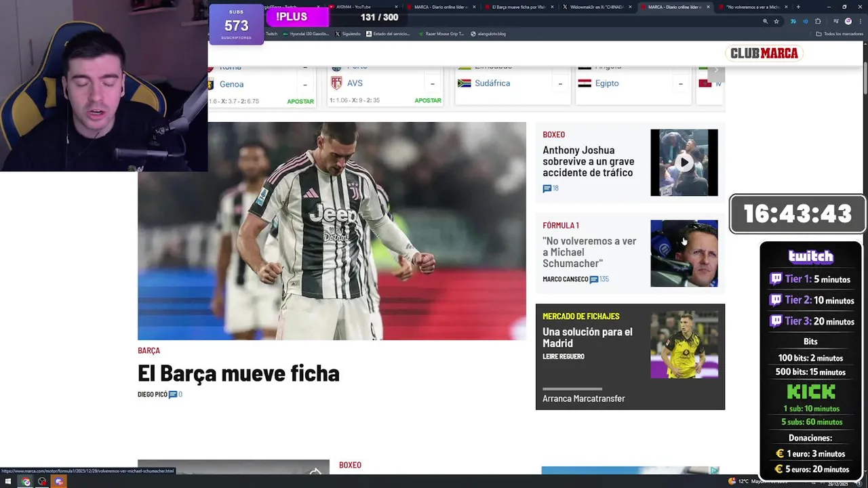Click the Chrome icon in the taskbar
The image size is (868, 488).
coord(26,482)
